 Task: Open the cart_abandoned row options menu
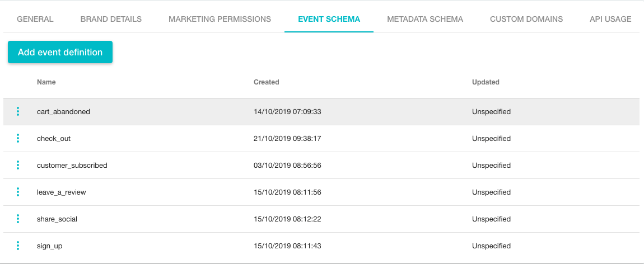coord(18,111)
